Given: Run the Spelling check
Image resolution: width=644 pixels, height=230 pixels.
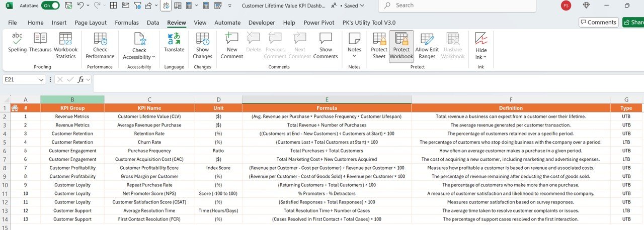Looking at the screenshot, I should (x=17, y=42).
